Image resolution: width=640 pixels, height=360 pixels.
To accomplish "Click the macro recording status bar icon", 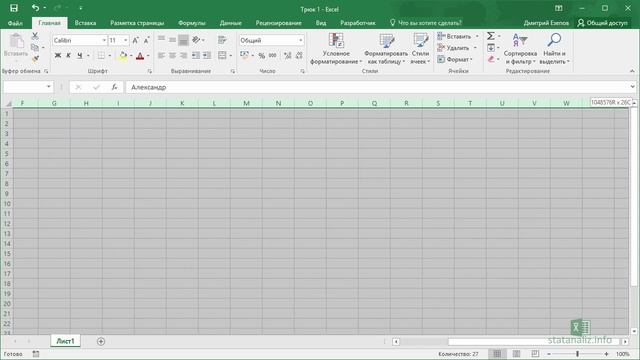I will pos(36,354).
